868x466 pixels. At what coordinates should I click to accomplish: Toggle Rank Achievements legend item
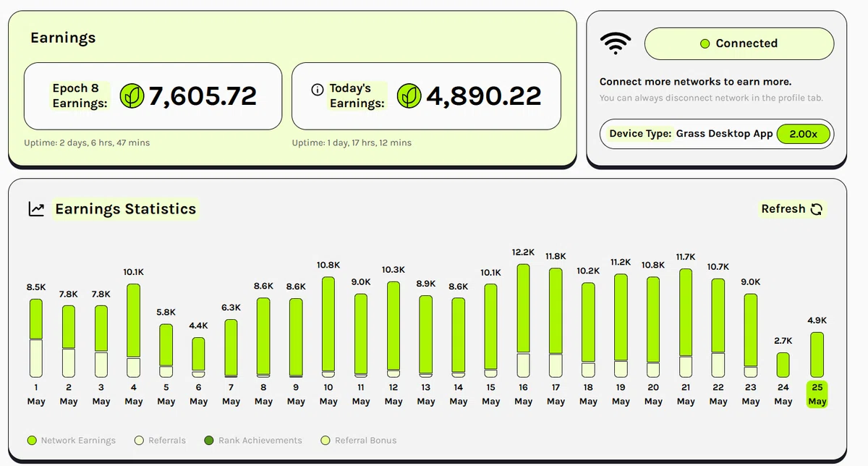pyautogui.click(x=252, y=440)
